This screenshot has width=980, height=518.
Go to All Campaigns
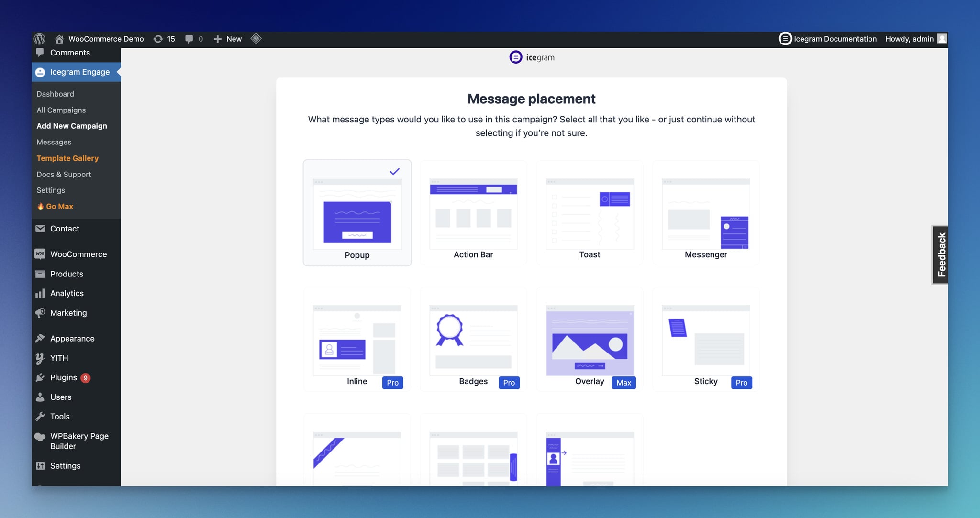[61, 110]
